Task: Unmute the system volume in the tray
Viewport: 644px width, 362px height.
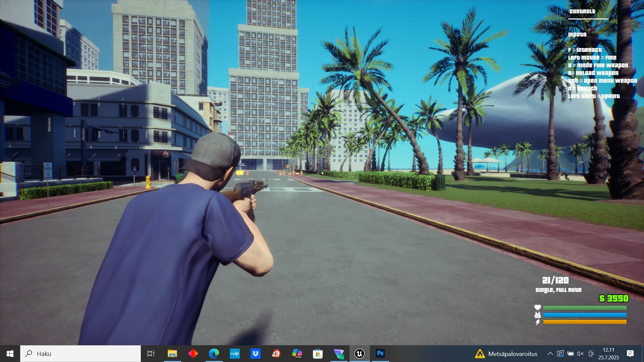Action: (x=580, y=354)
